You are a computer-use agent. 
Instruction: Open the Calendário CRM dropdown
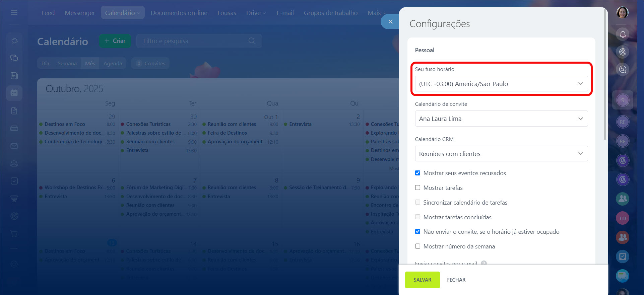click(x=501, y=154)
